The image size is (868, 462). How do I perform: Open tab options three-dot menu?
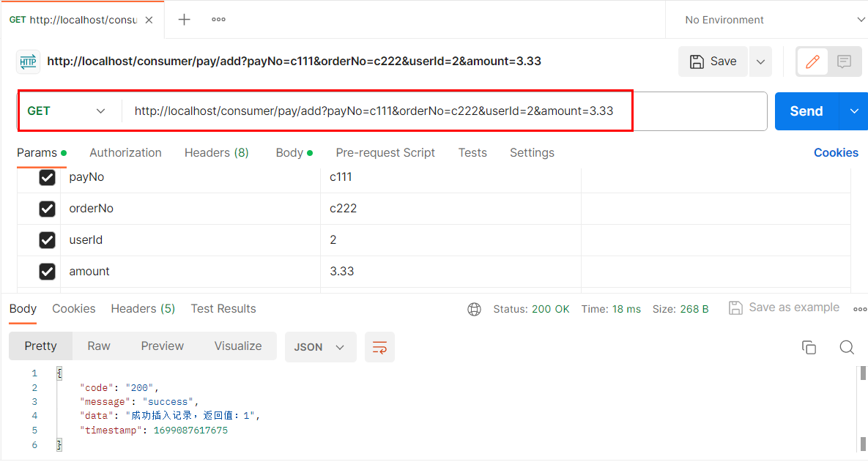219,19
